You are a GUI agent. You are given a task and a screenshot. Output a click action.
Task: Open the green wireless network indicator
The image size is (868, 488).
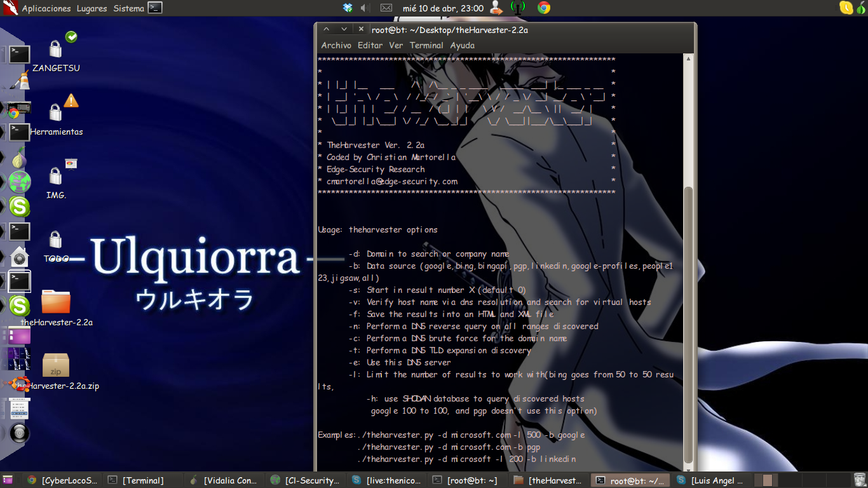(518, 8)
